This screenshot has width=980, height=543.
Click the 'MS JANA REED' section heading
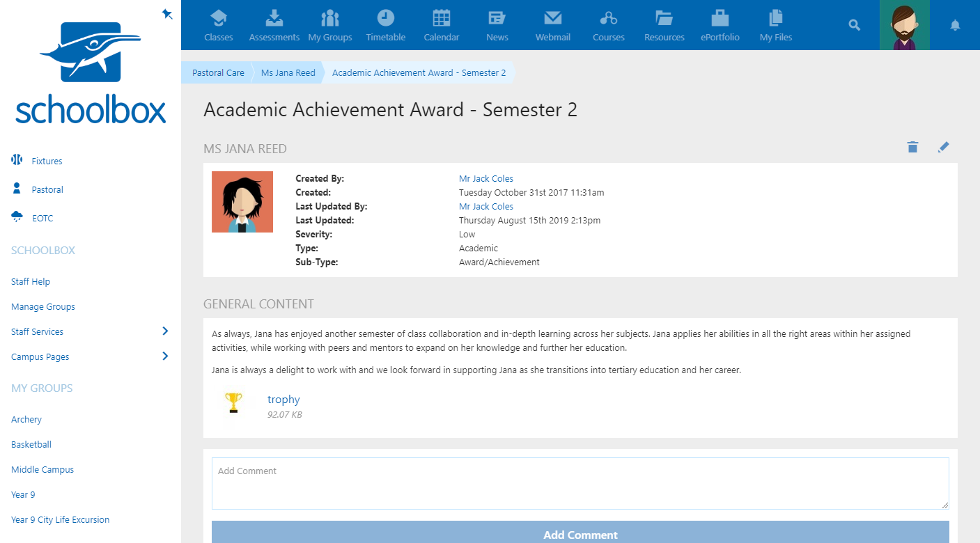pos(245,148)
